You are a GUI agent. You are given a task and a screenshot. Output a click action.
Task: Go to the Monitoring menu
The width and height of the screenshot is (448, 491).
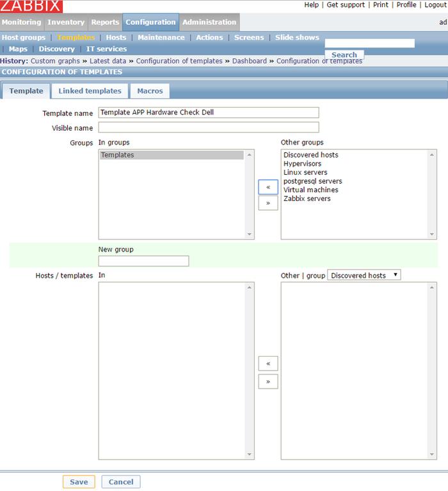(x=22, y=22)
